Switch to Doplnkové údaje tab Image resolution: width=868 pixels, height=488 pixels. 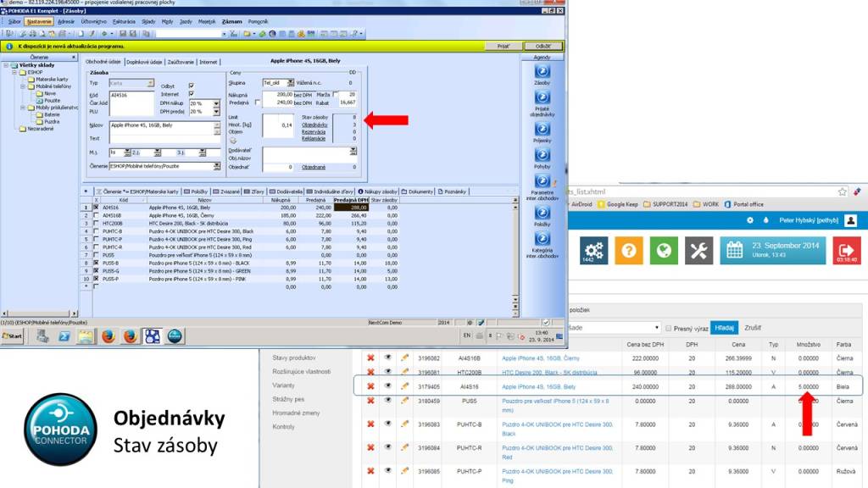click(144, 62)
